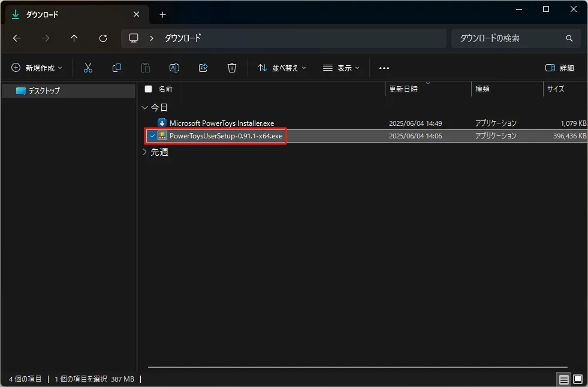Screen dimensions: 588x387
Task: Open the 新規作成 menu
Action: [37, 68]
